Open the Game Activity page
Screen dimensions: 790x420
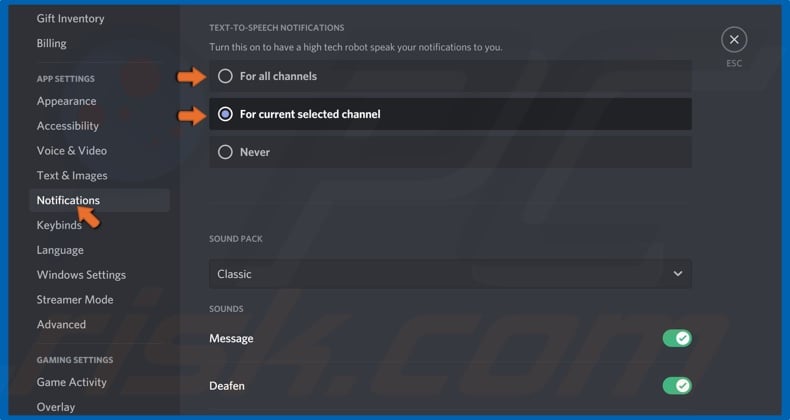[72, 382]
